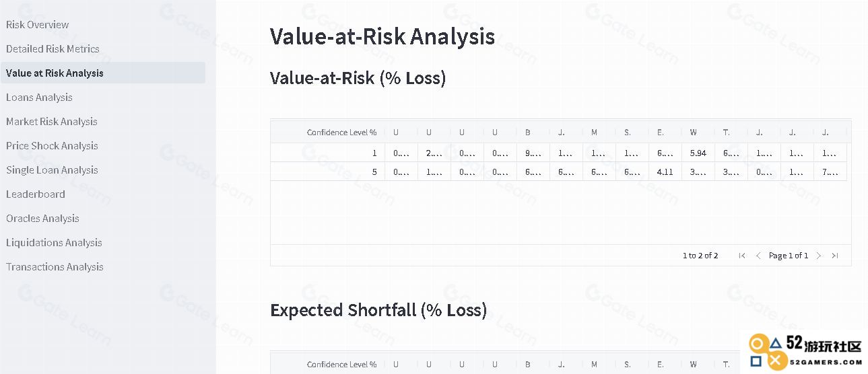Go to last page pagination icon

pos(835,256)
